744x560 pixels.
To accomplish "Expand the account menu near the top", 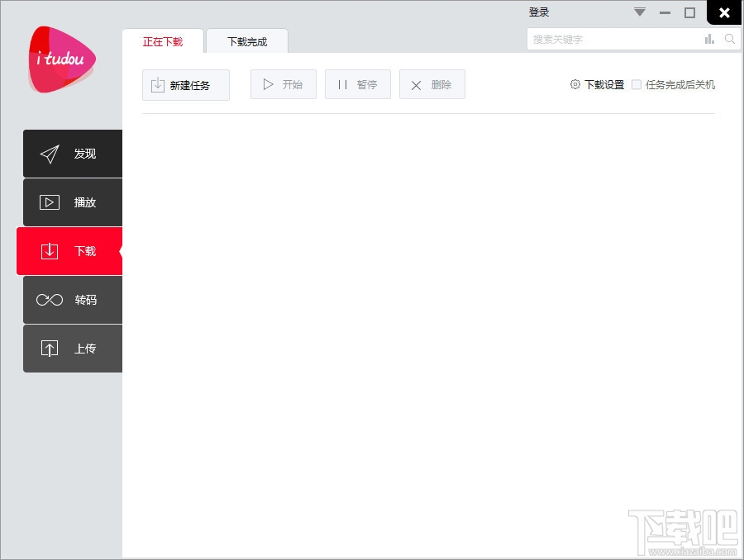I will pos(638,12).
